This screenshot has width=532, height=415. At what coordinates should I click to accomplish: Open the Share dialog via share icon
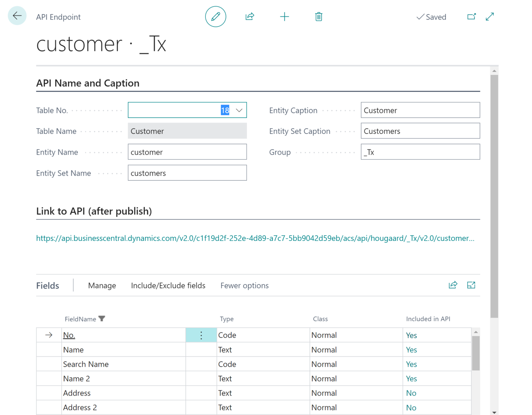point(250,16)
